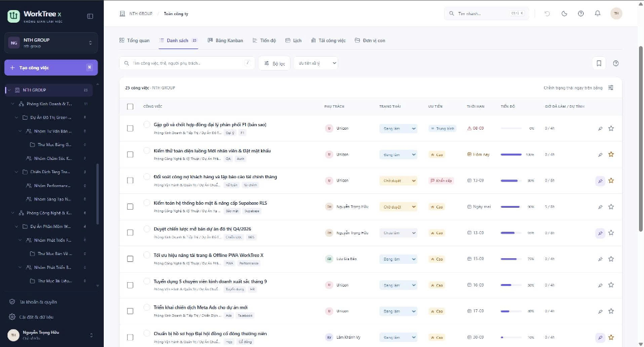Viewport: 644px width, 347px height.
Task: Click the progress bar for 'Tuyển dụng 5 chuyên viên'
Action: coord(511,285)
